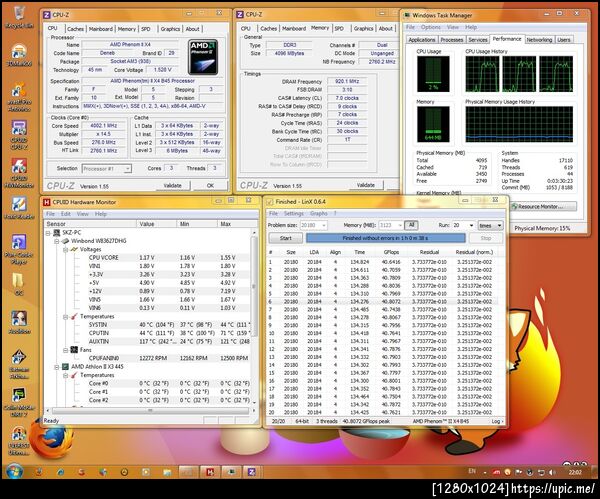Click the Task Manager taskbar button
The image size is (600, 499).
pyautogui.click(x=231, y=472)
